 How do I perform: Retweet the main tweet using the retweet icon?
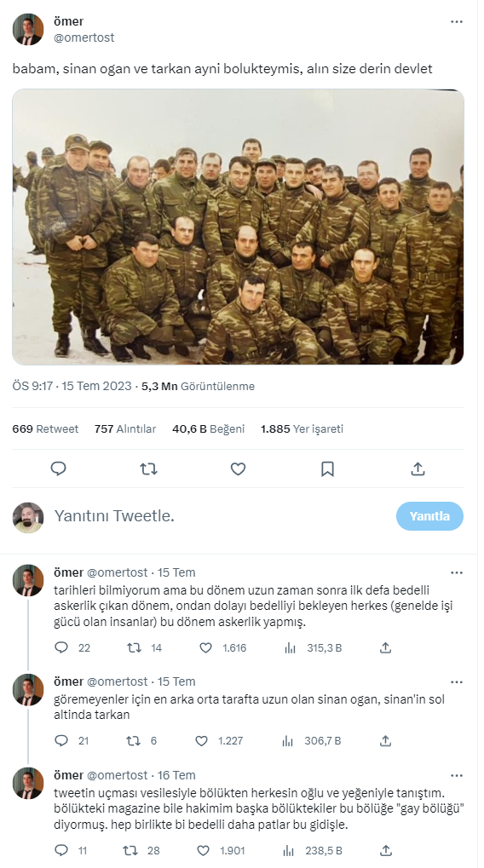click(x=148, y=468)
